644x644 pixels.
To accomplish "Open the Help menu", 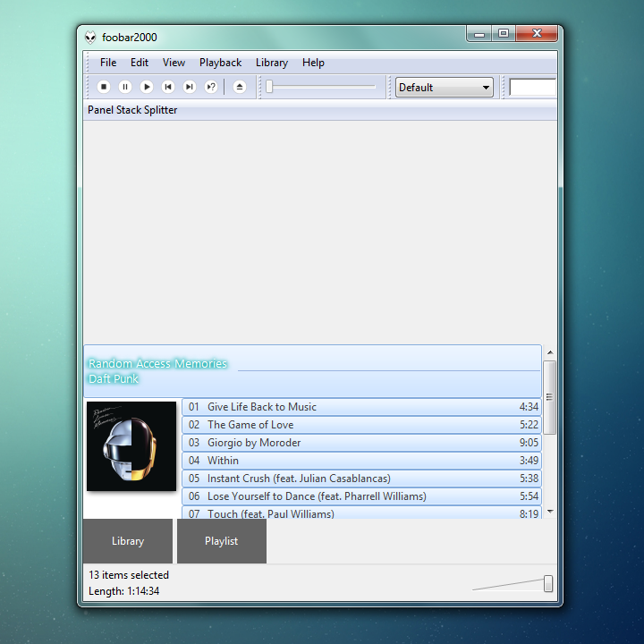I will click(x=313, y=63).
